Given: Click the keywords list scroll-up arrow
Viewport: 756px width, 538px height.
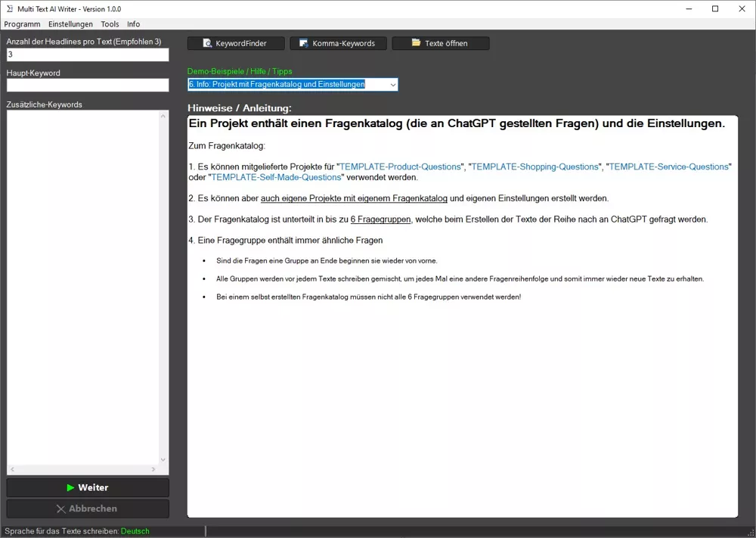Looking at the screenshot, I should coord(163,116).
